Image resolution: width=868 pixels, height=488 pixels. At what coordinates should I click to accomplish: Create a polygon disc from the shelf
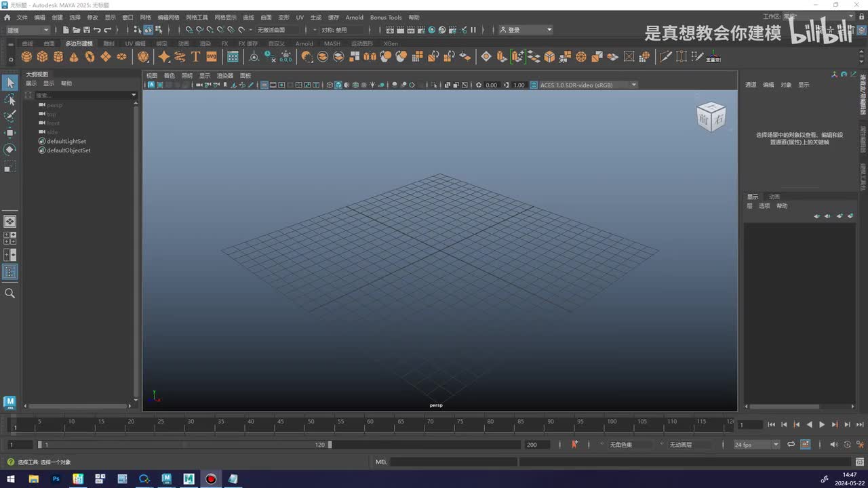click(x=121, y=57)
